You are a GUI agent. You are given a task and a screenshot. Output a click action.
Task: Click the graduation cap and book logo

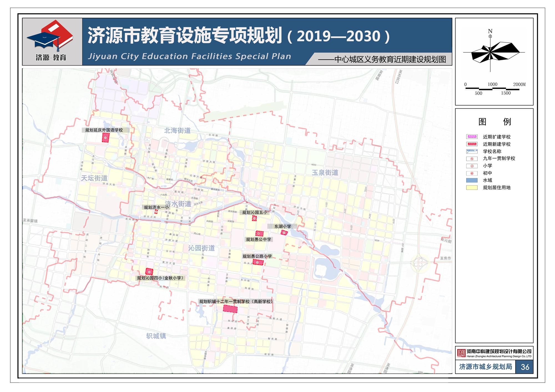[x=50, y=35]
